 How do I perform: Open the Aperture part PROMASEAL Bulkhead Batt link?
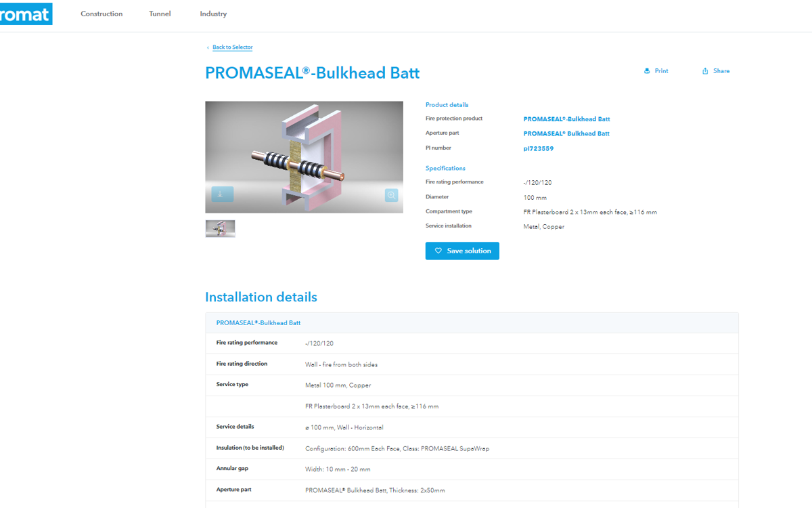coord(566,133)
